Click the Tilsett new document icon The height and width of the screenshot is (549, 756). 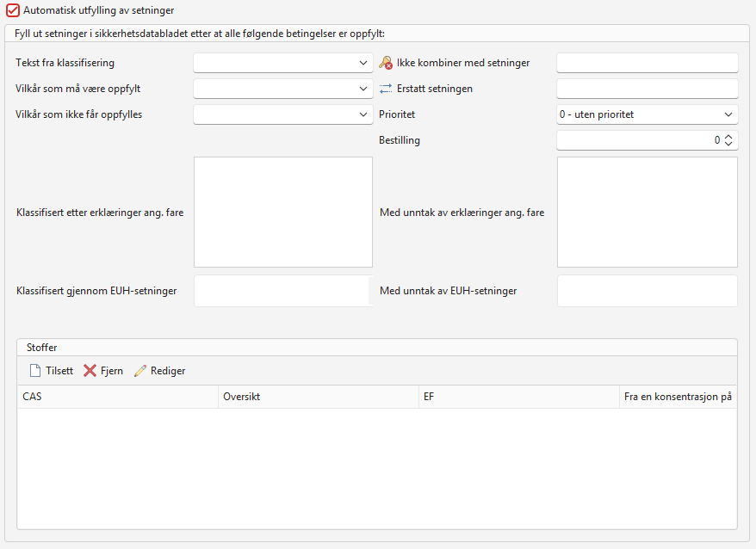click(35, 371)
